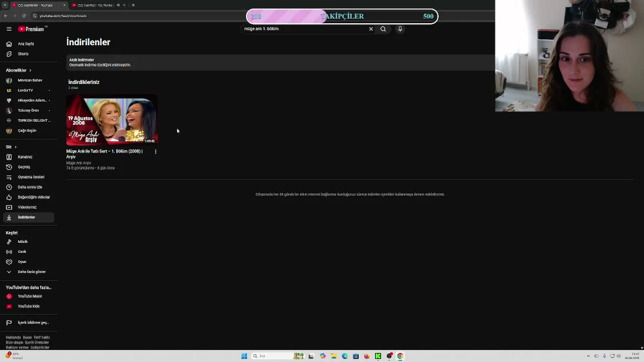Image resolution: width=644 pixels, height=362 pixels.
Task: Go to Ana Sayfa home
Action: pyautogui.click(x=29, y=44)
